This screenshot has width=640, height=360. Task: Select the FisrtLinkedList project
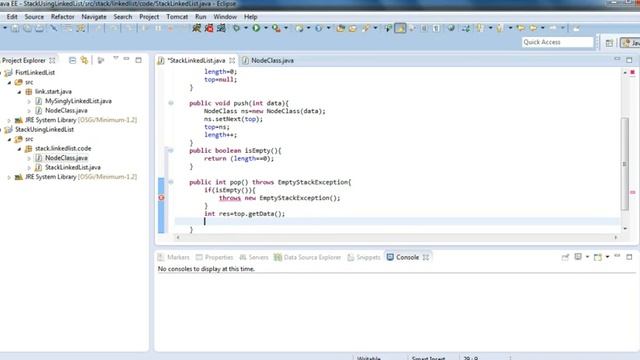click(35, 73)
